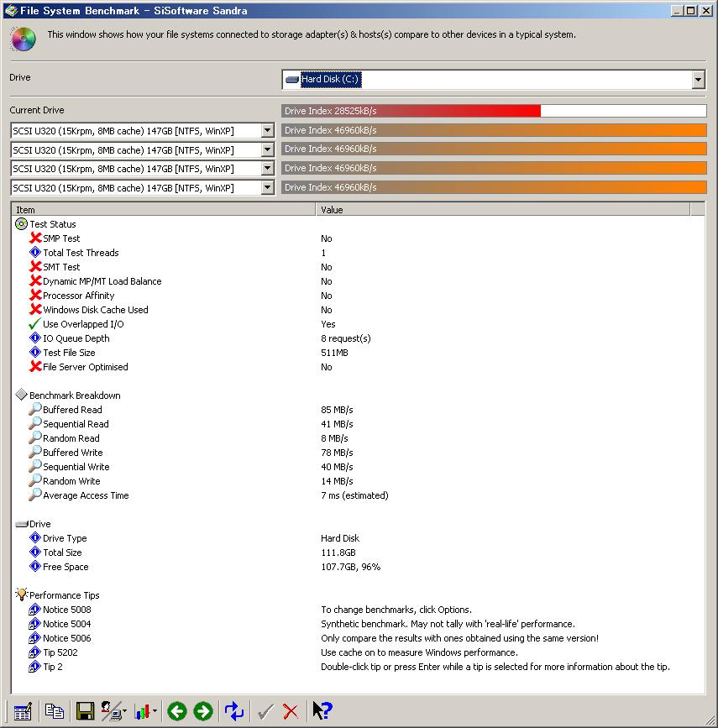The height and width of the screenshot is (728, 718).
Task: Click the '107.7GB, 96%' free space value
Action: coord(351,567)
